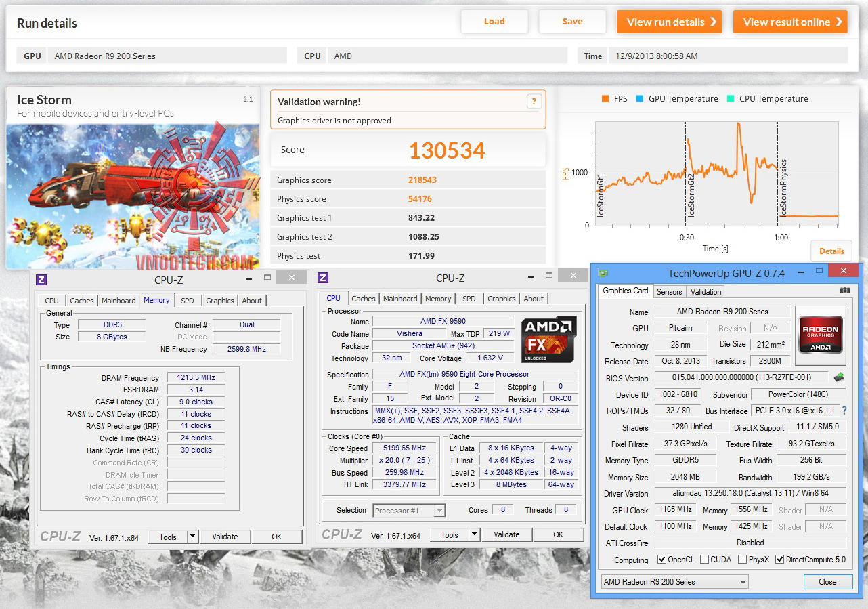Click the GPU field AMD Radeon R9 200 Series in Run details
The image size is (868, 609).
pos(169,56)
